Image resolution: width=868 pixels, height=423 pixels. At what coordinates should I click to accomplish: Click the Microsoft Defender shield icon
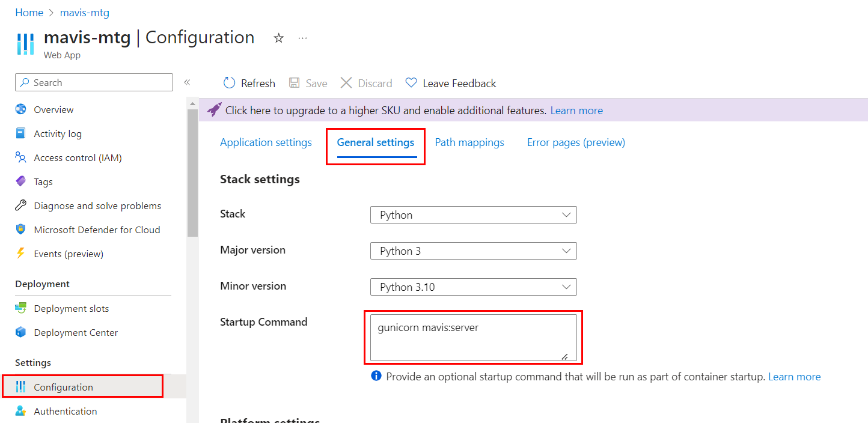(x=21, y=230)
